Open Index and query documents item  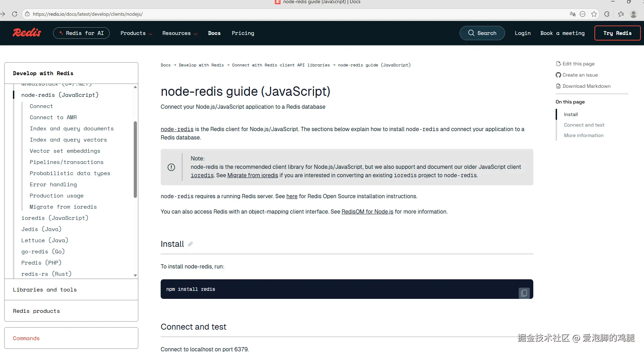coord(72,129)
